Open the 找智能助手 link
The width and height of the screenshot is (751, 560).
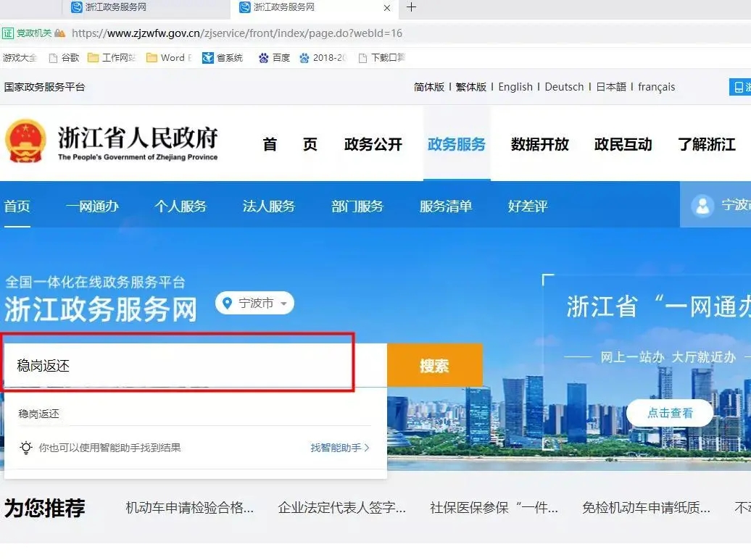coord(340,448)
